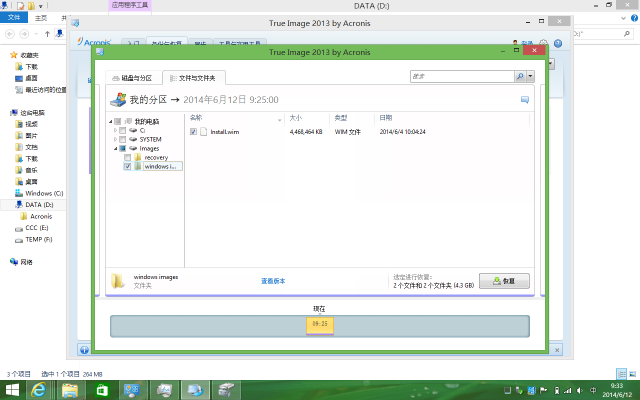Click the Images drive icon in tree
This screenshot has width=640, height=400.
(x=133, y=148)
